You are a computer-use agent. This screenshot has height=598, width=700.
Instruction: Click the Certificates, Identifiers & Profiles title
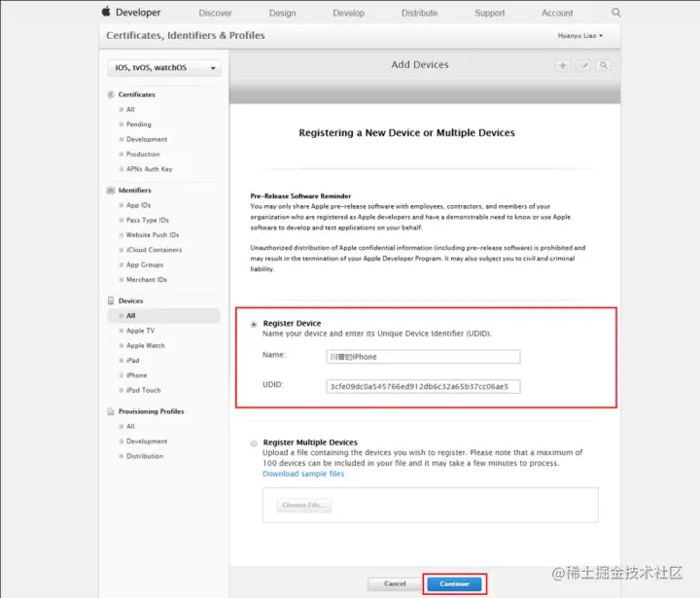click(x=186, y=35)
